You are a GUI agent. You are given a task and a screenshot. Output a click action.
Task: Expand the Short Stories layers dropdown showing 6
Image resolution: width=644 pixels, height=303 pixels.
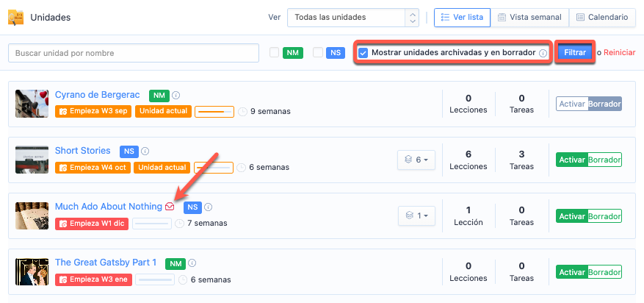[416, 160]
